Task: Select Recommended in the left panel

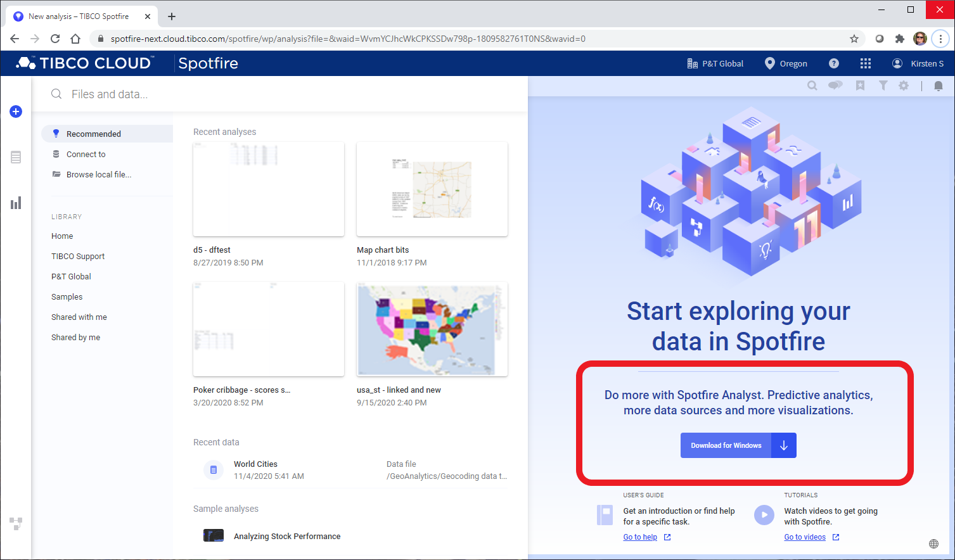Action: (94, 134)
